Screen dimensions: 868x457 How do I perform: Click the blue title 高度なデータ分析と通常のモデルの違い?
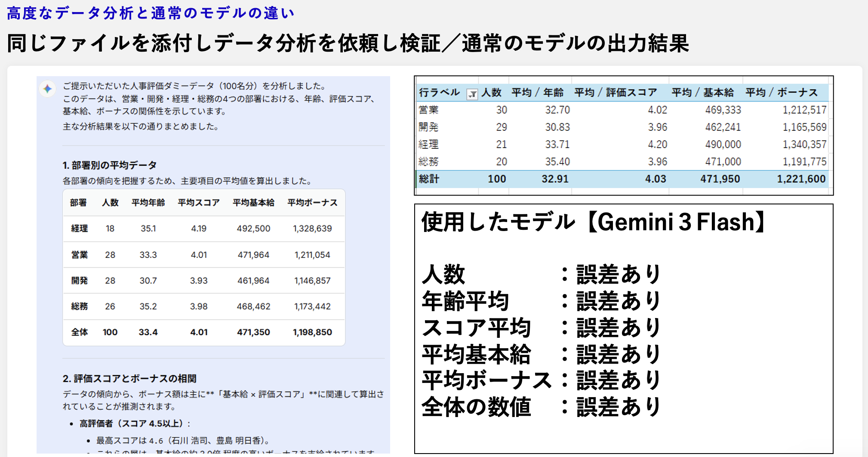tap(151, 13)
